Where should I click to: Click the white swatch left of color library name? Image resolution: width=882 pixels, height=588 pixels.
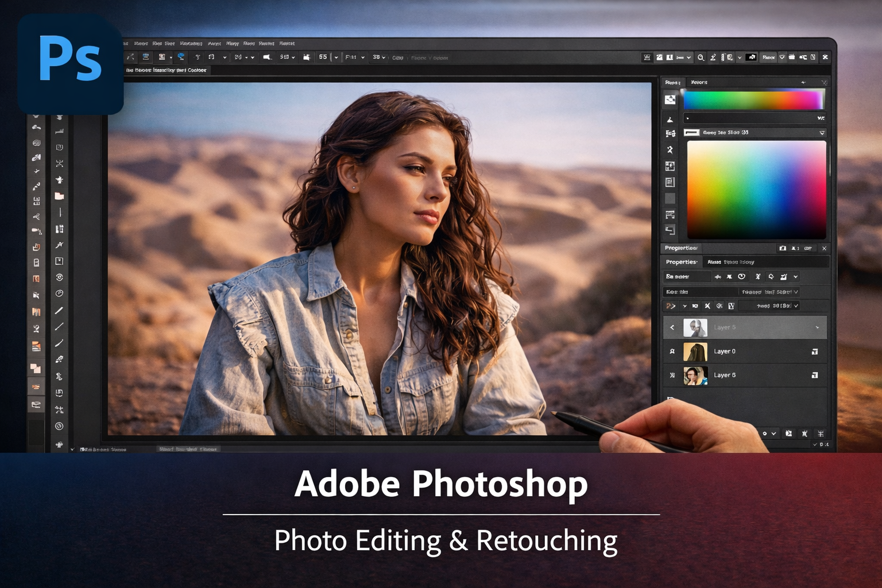click(692, 133)
